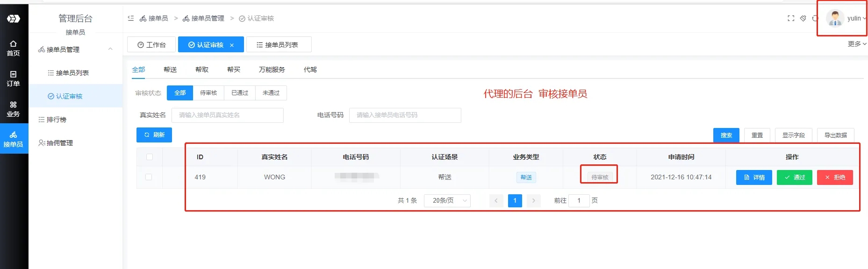The height and width of the screenshot is (269, 868).
Task: Focus the 真实姓名 search input field
Action: (227, 115)
